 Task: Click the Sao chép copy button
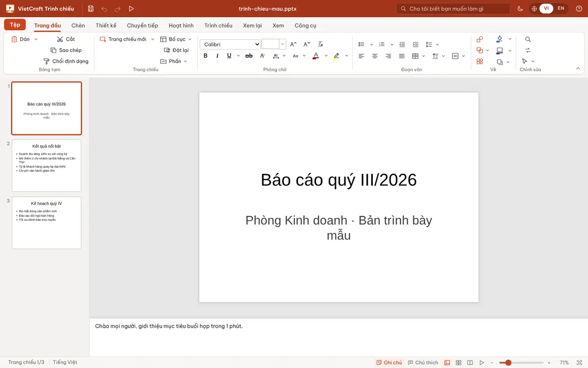[66, 50]
